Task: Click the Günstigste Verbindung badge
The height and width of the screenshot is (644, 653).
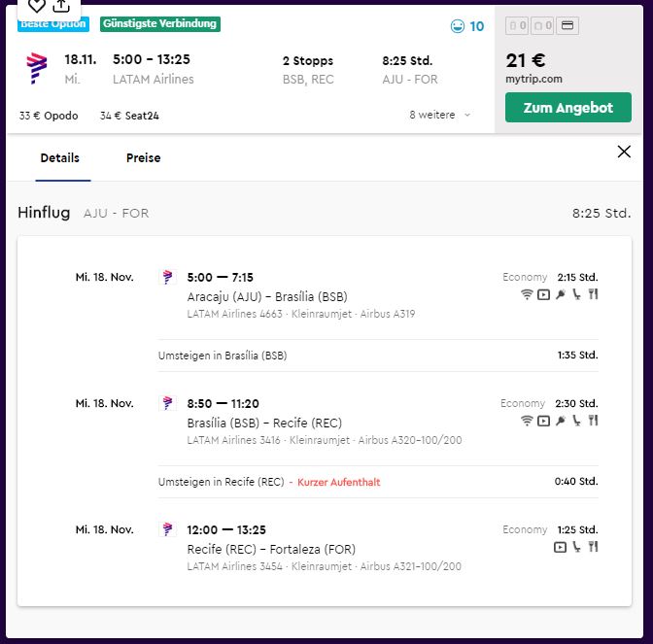Action: pyautogui.click(x=160, y=23)
